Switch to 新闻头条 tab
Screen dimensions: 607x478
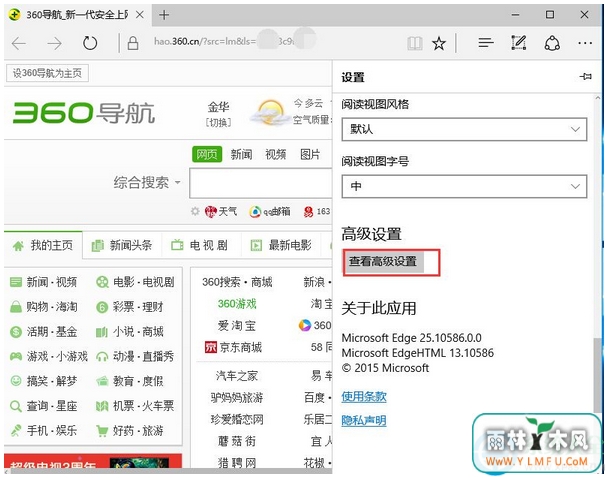click(122, 245)
